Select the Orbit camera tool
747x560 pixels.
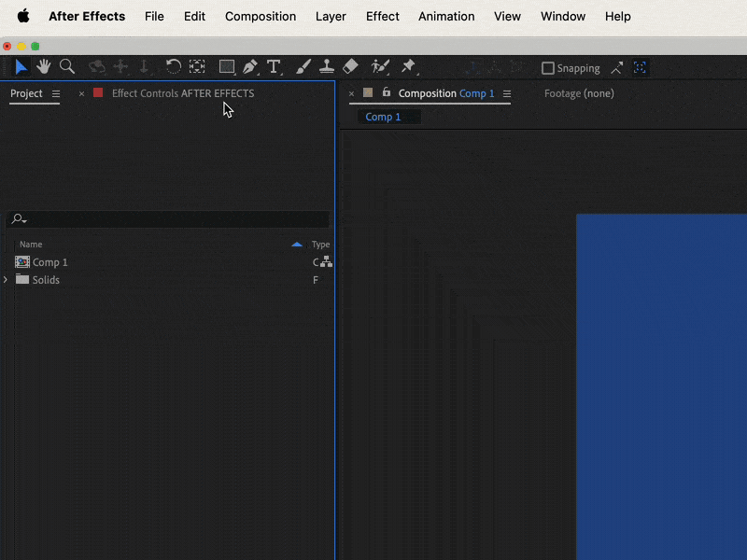coord(97,67)
